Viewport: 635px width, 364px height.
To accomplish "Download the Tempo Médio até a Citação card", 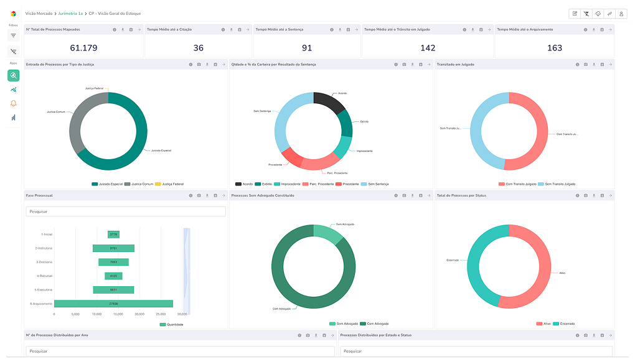I will coord(231,30).
